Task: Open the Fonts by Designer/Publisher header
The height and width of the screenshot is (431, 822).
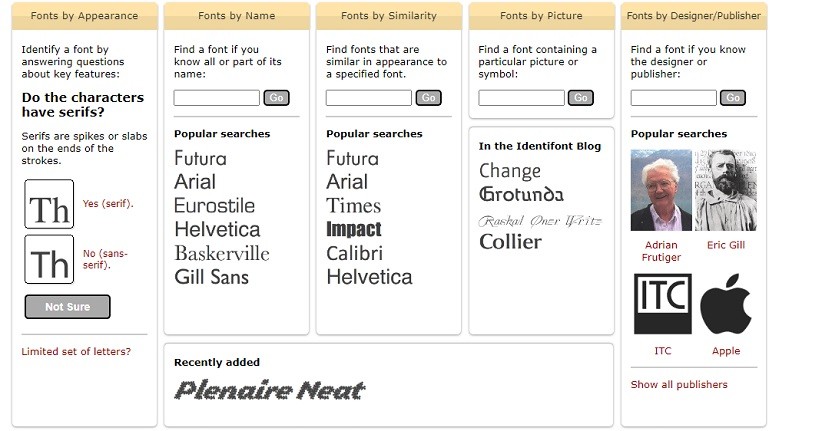Action: [x=694, y=16]
